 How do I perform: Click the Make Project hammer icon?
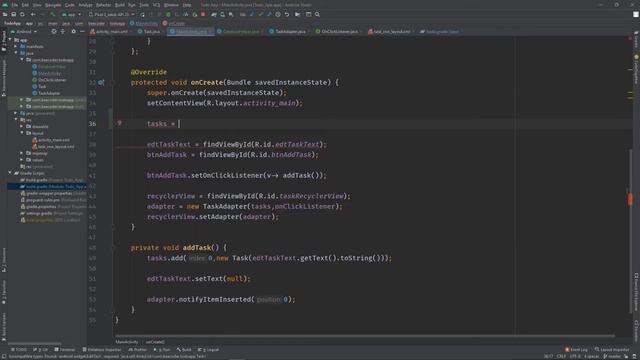click(53, 14)
